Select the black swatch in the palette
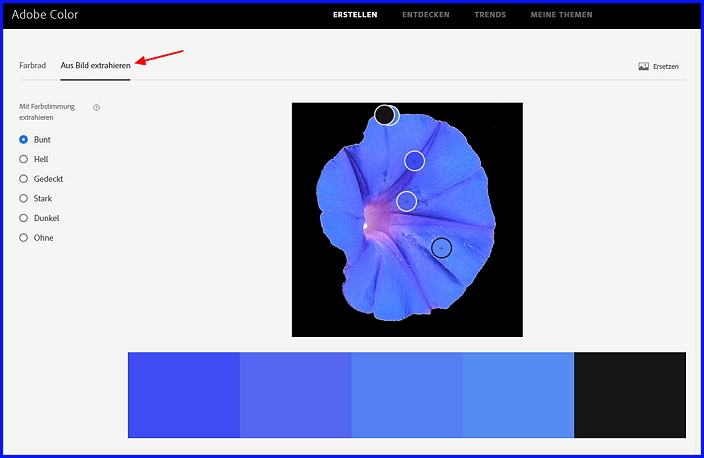The image size is (704, 458). pyautogui.click(x=630, y=395)
